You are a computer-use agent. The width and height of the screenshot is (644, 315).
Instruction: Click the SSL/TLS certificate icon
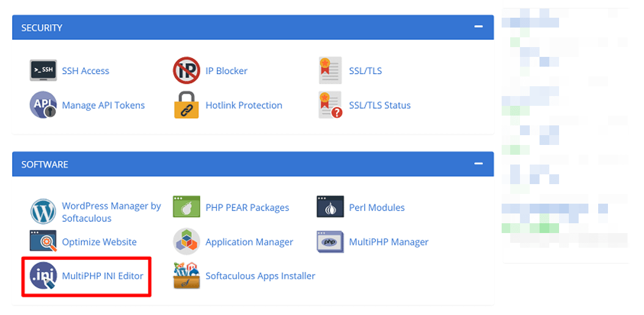point(330,71)
